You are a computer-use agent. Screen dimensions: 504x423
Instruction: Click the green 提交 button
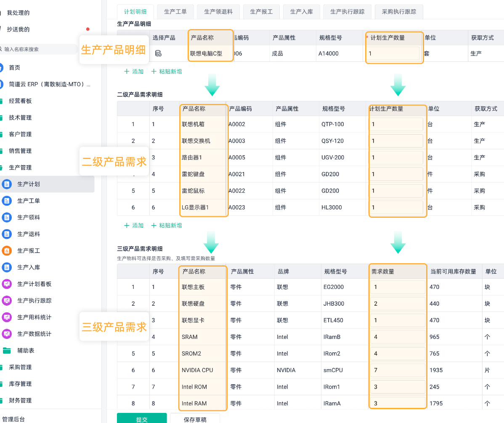[142, 418]
